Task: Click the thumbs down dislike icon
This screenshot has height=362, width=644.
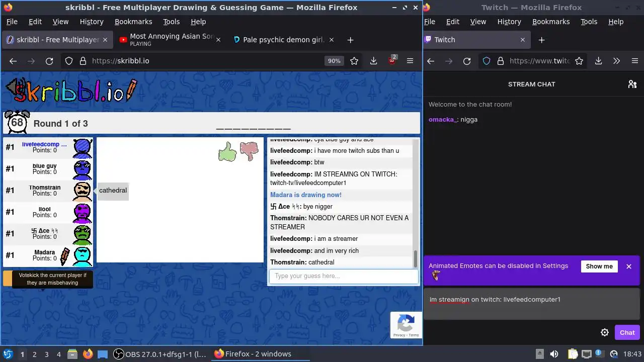Action: coord(249,151)
